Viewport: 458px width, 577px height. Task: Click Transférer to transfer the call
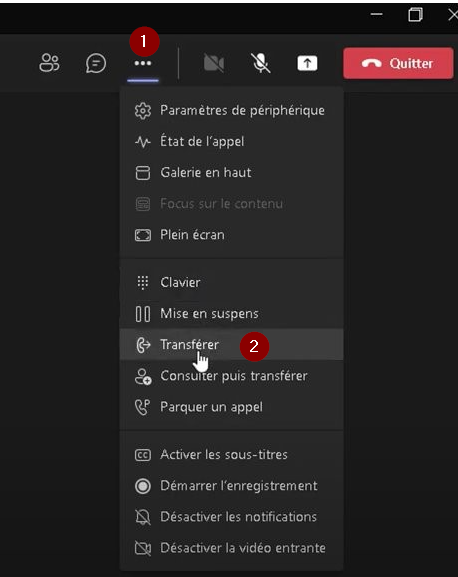(232, 344)
